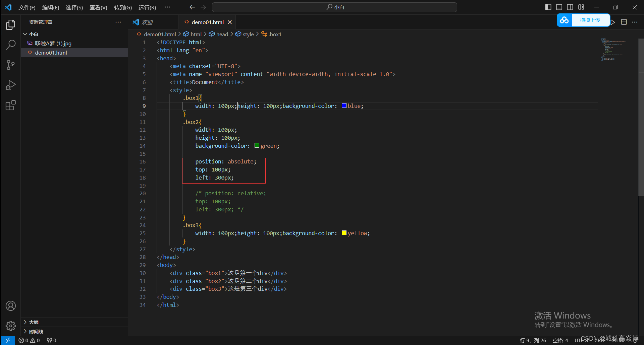Click the blue color swatch on line 9
This screenshot has height=345, width=644.
344,106
